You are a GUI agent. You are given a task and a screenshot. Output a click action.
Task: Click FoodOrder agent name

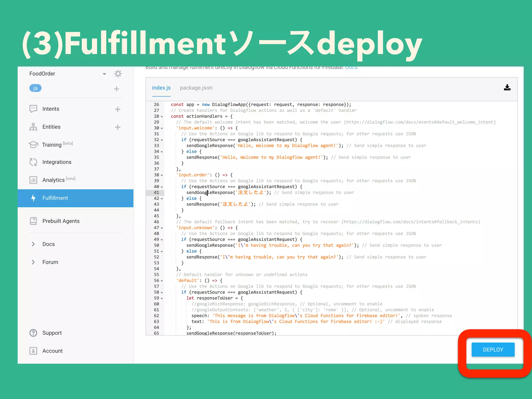[42, 74]
